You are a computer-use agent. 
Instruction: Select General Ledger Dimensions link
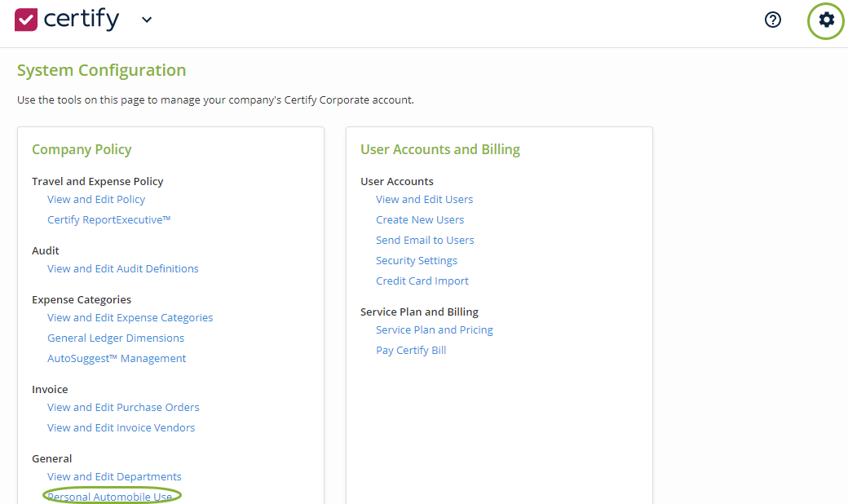pos(116,338)
